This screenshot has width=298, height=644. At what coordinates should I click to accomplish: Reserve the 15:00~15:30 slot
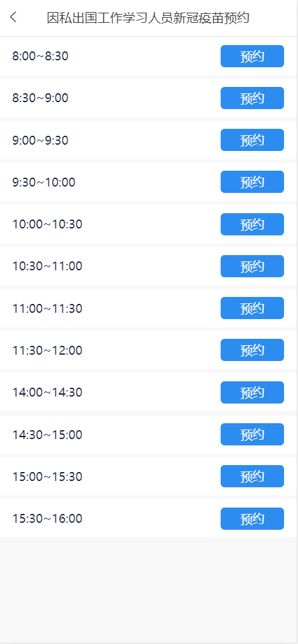click(x=252, y=476)
